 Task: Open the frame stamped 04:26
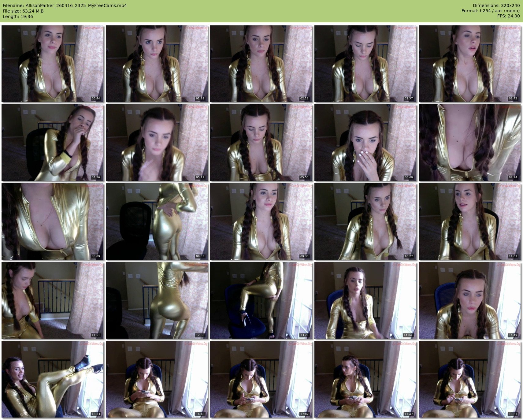(x=53, y=143)
